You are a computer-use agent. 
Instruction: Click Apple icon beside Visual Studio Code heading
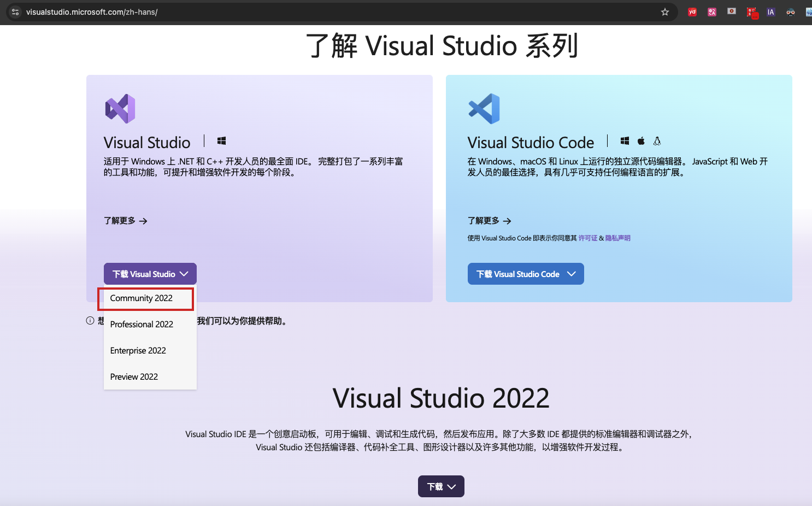[x=641, y=141]
